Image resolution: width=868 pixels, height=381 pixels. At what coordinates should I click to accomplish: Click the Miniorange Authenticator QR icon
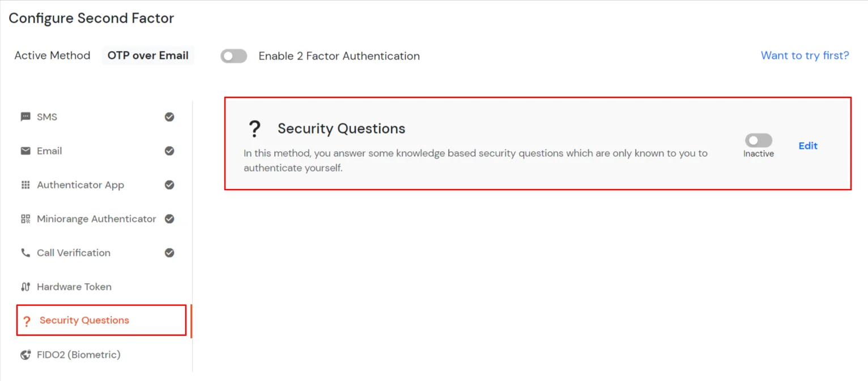[25, 219]
